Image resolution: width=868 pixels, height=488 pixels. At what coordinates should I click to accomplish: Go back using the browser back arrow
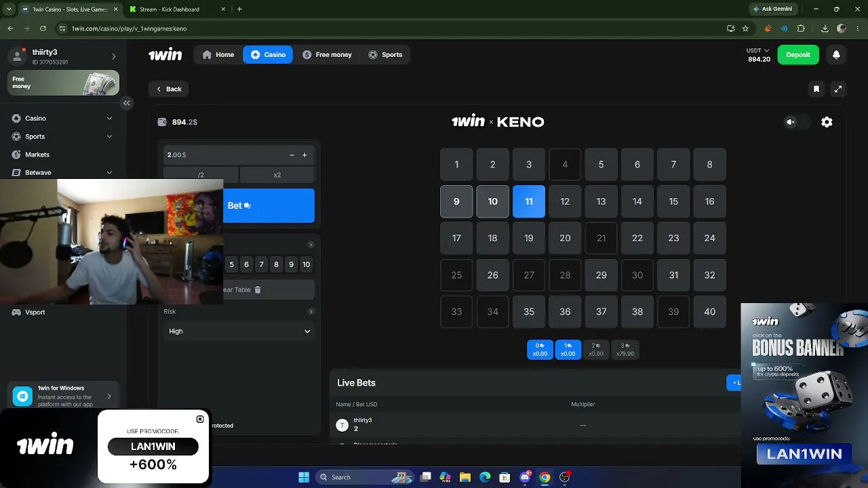coord(10,28)
